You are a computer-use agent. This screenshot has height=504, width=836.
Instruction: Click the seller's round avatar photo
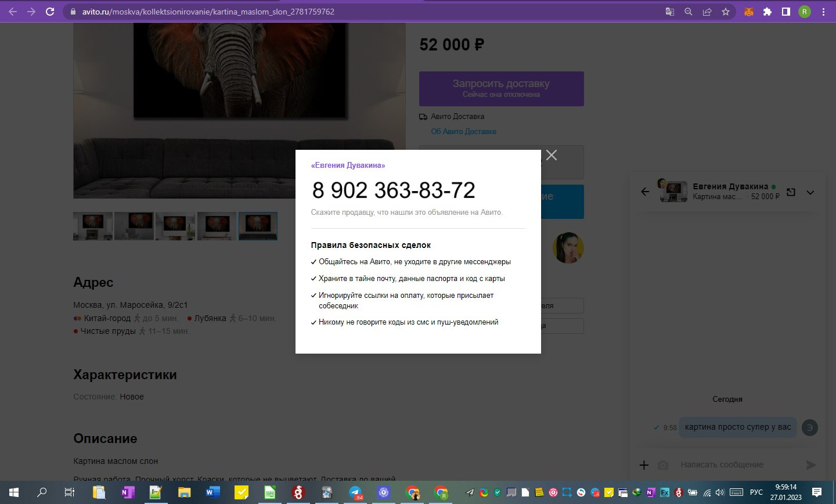point(568,248)
